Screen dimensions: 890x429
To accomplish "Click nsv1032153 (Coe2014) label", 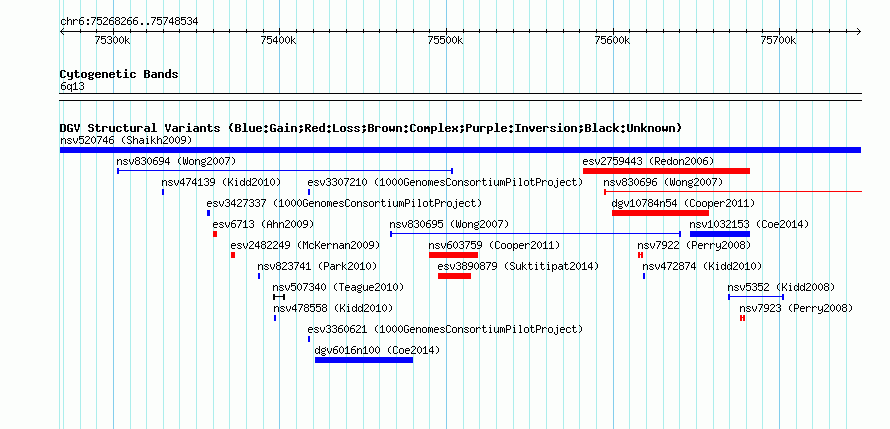I will 749,224.
